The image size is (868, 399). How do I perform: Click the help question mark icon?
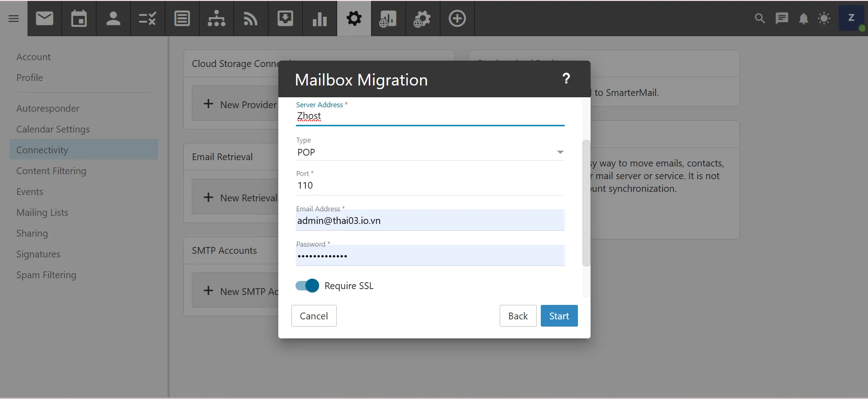pyautogui.click(x=566, y=79)
